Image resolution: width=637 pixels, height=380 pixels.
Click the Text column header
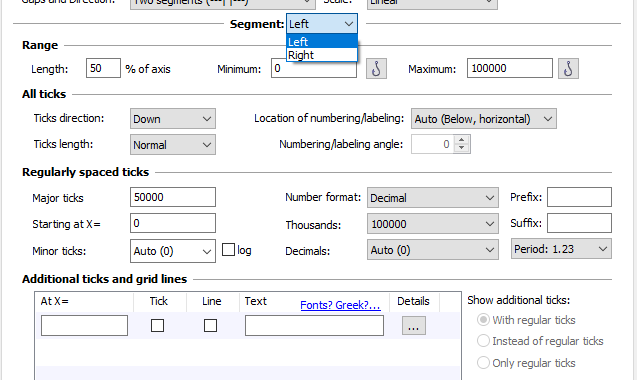256,301
